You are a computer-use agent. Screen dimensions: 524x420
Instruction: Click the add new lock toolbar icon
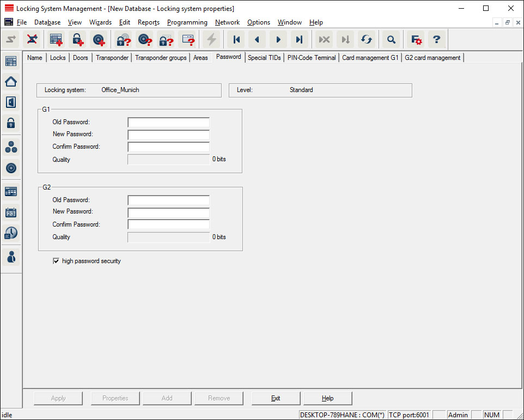tap(78, 40)
